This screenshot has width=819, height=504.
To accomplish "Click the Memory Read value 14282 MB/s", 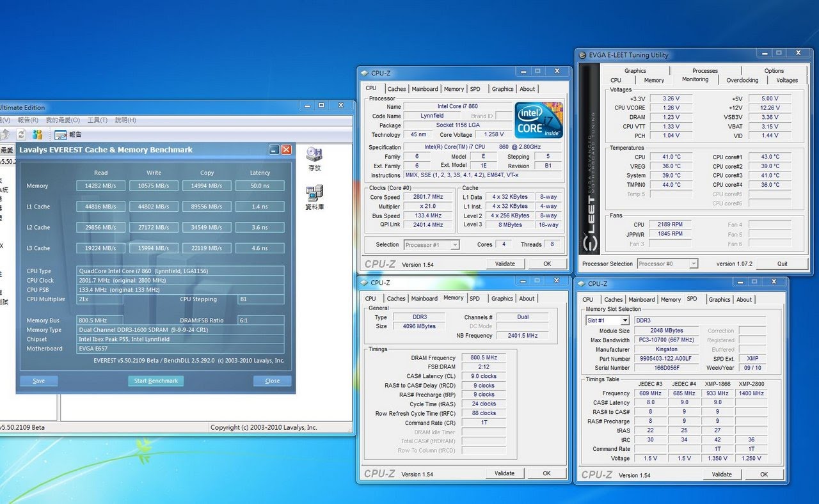I will point(100,185).
